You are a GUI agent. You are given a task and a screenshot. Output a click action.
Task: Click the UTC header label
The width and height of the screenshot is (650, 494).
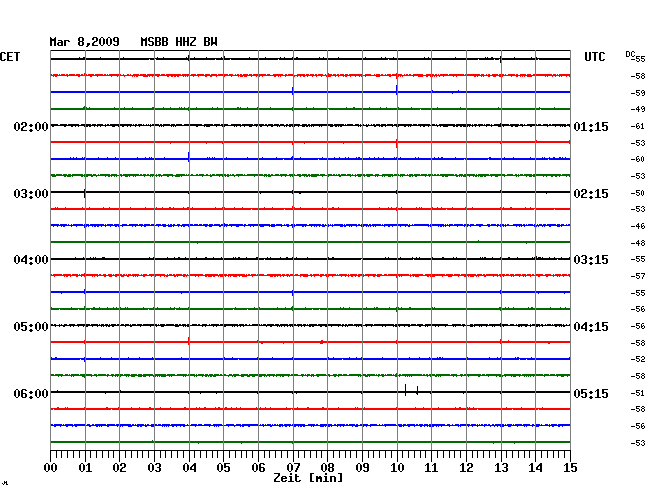pos(594,57)
